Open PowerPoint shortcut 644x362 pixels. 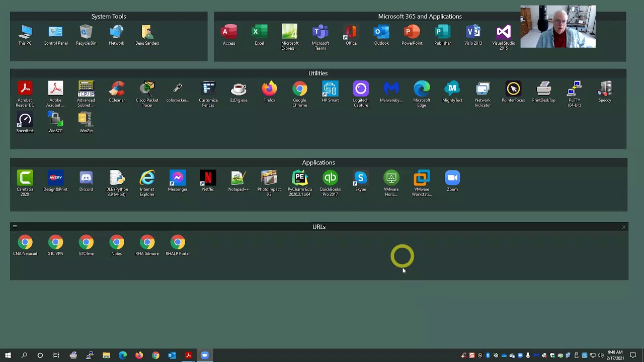click(x=412, y=35)
